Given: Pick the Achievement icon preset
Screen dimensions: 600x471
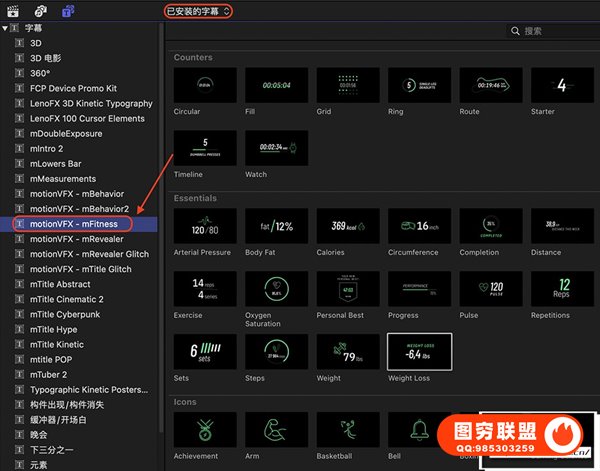Looking at the screenshot, I should pyautogui.click(x=205, y=430).
